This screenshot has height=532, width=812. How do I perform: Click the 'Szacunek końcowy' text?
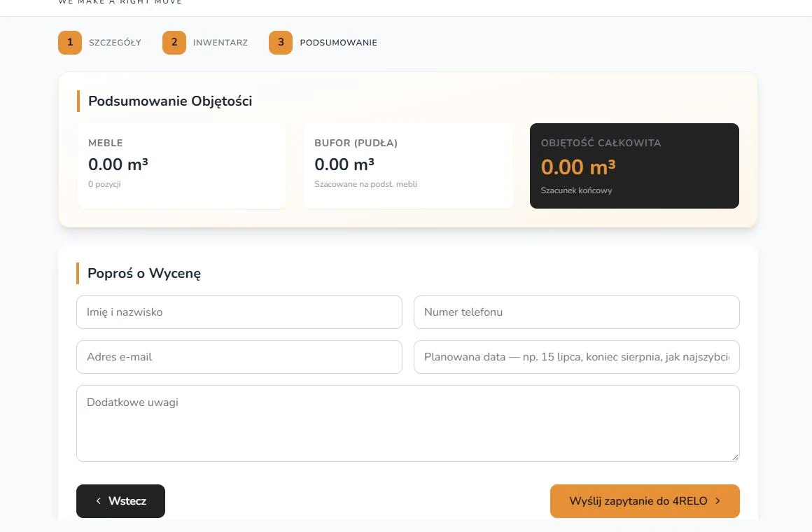576,190
